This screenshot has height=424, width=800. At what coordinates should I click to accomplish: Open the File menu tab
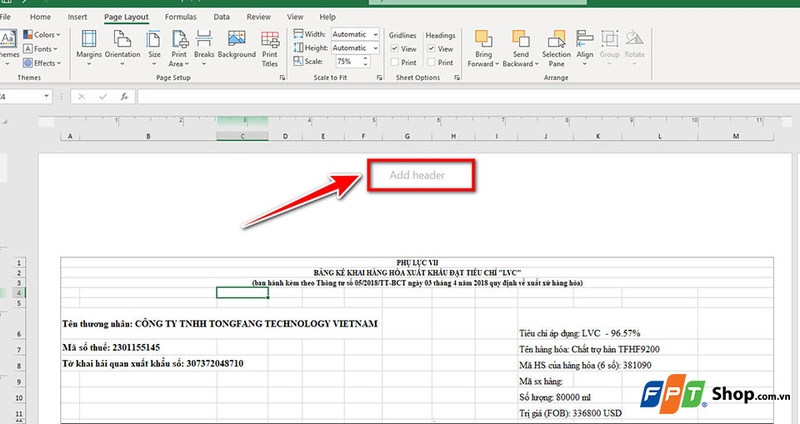click(x=5, y=17)
